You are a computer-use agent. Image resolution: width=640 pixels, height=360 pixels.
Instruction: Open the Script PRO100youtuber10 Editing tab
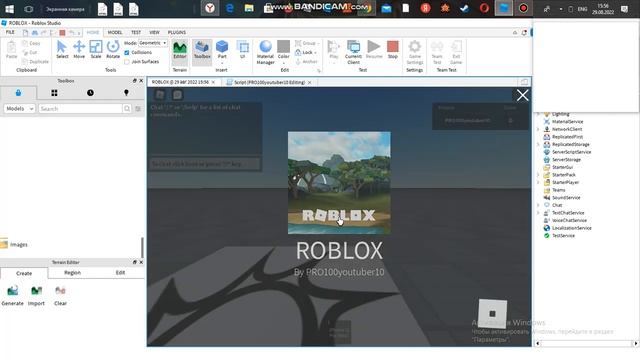269,82
